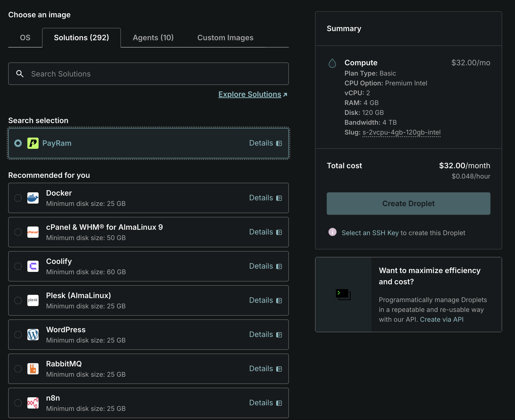Click the Docker whale icon
Screen dimensions: 515x420
tap(33, 198)
